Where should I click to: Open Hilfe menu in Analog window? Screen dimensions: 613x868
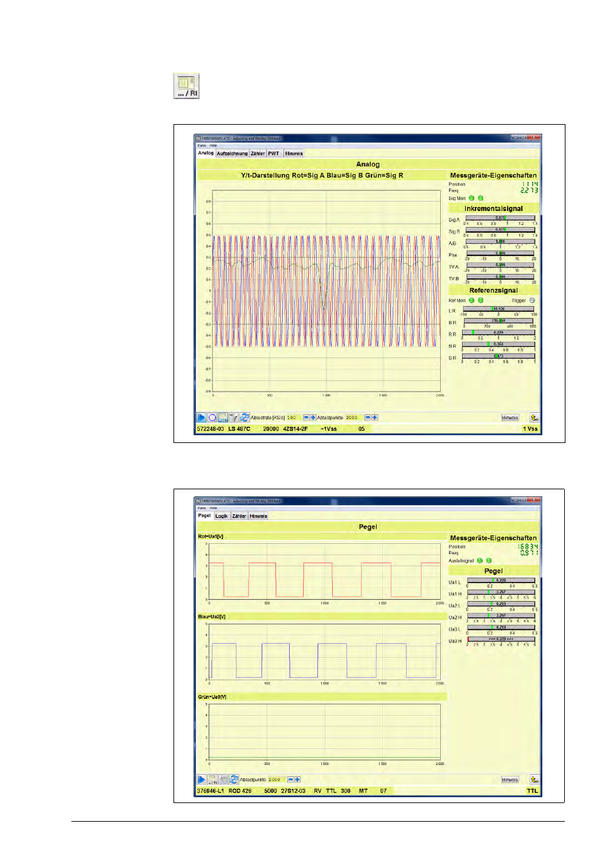coord(213,145)
